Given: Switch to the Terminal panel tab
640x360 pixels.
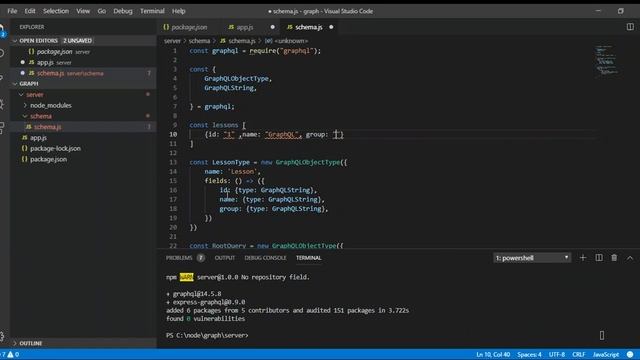Looking at the screenshot, I should pyautogui.click(x=309, y=258).
